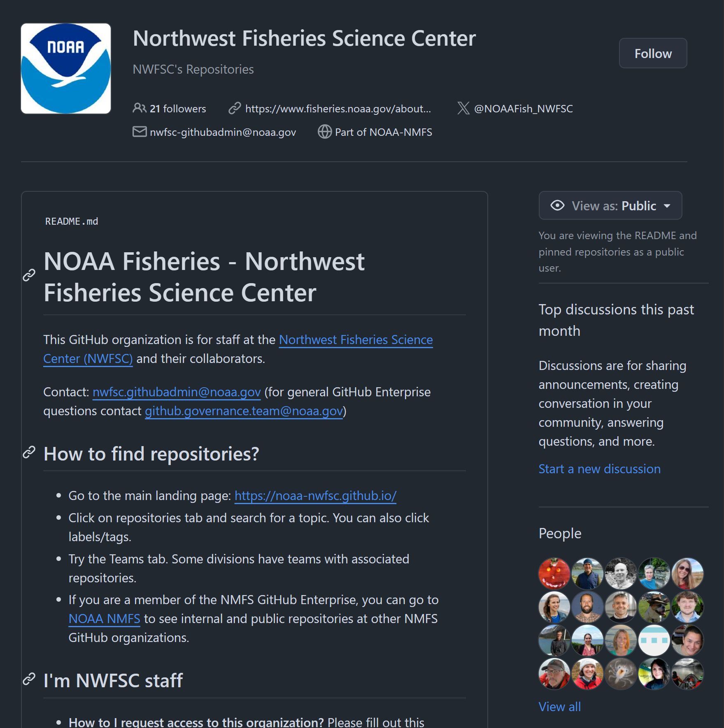The width and height of the screenshot is (724, 728).
Task: Click anchor icon beside I'm NWFSC staff heading
Action: tap(29, 679)
